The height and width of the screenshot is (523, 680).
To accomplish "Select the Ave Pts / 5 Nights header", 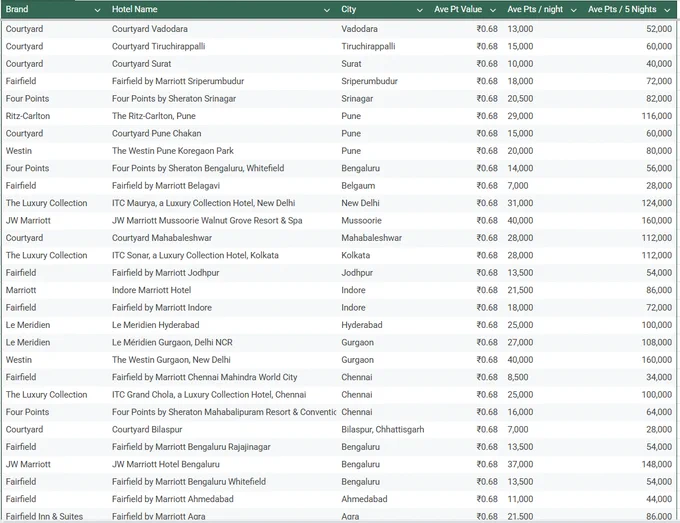I will coord(622,9).
